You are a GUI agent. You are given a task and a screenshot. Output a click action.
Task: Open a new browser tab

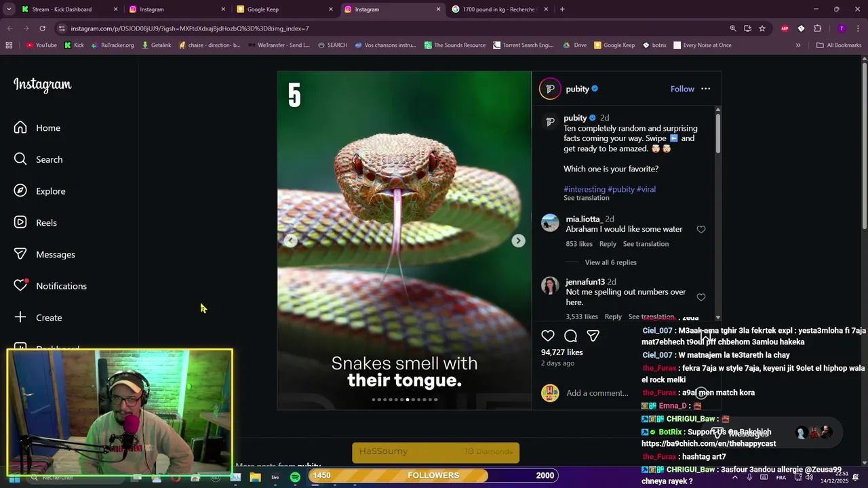pos(562,9)
